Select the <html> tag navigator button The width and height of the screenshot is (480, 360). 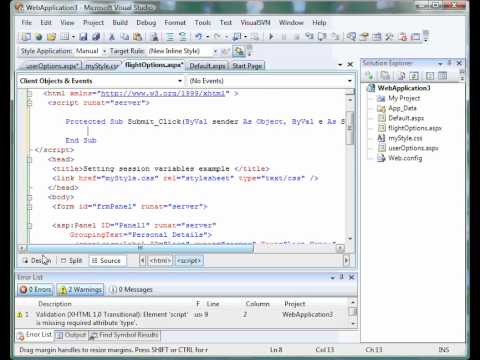160,260
